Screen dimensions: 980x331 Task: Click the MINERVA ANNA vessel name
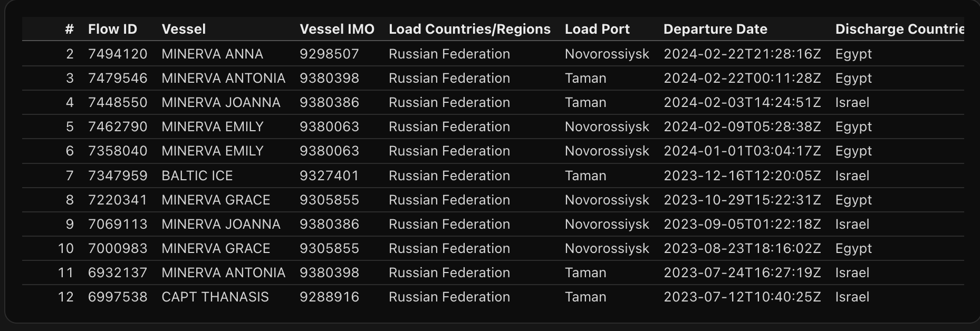(212, 54)
